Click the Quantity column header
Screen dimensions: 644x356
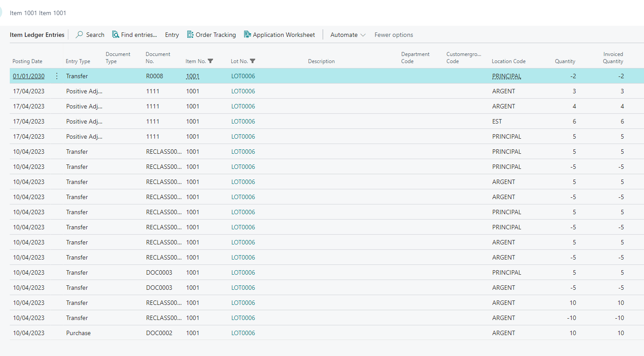(x=565, y=61)
